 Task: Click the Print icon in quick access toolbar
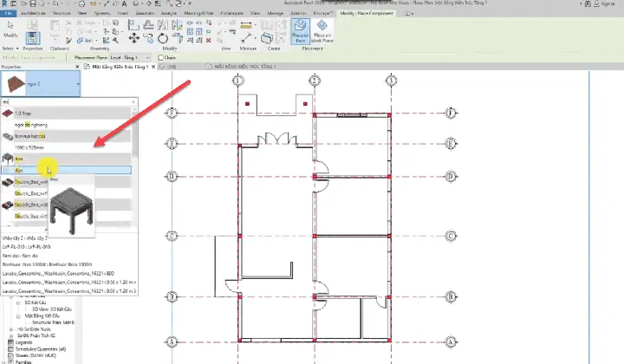point(81,3)
